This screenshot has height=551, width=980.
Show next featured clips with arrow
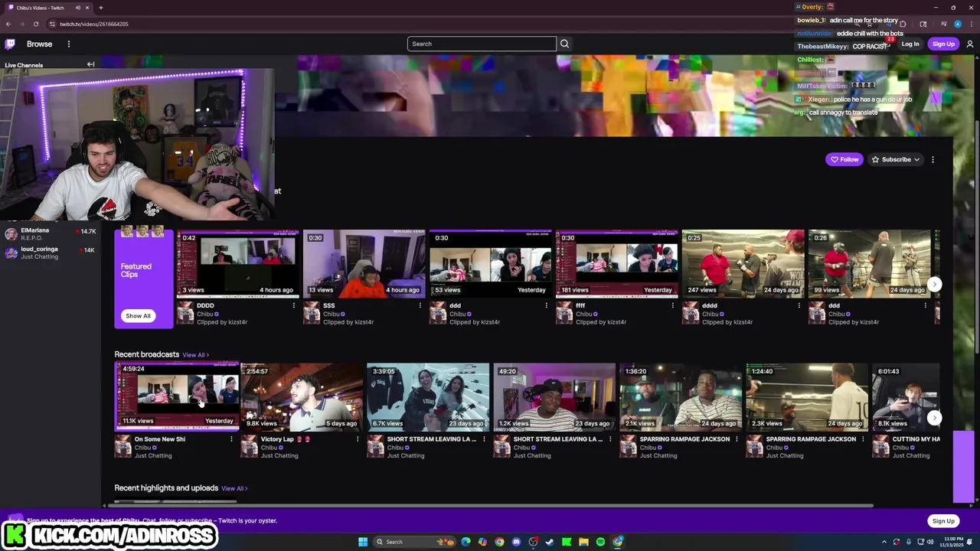[x=933, y=284]
